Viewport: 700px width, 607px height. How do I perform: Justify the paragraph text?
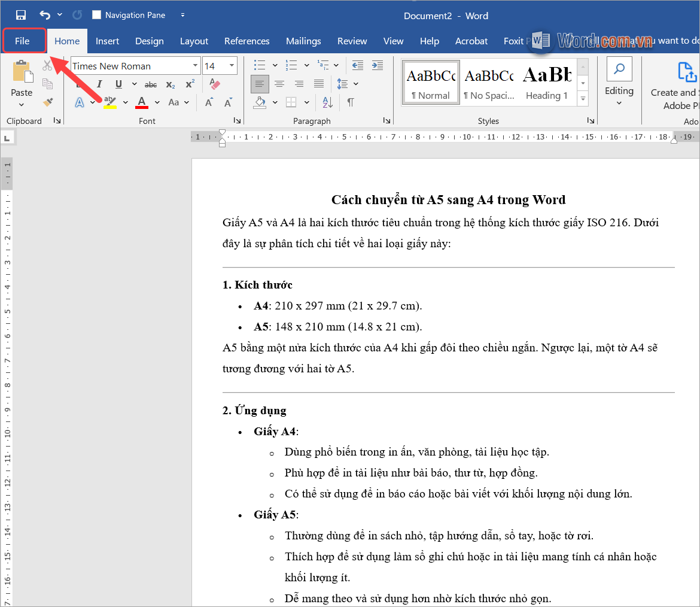[319, 84]
